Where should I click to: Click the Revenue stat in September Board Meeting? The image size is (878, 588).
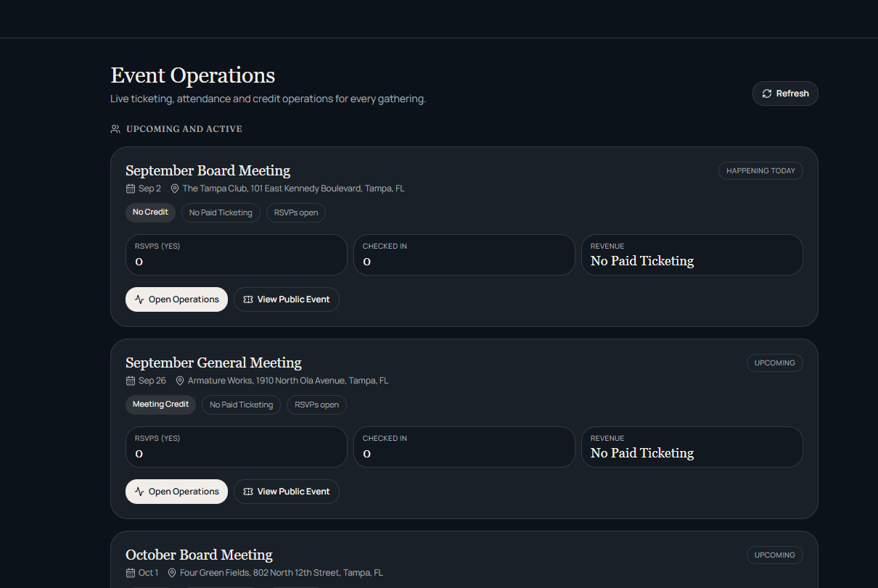coord(692,254)
